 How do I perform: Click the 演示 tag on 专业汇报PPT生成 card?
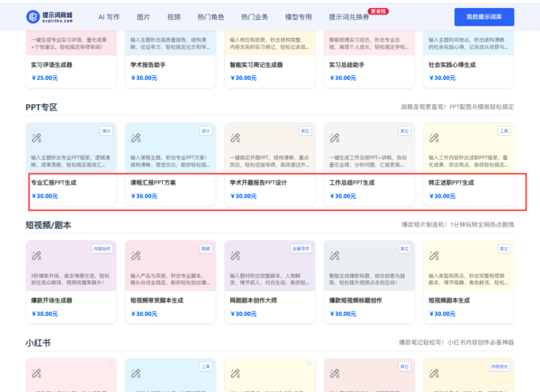tap(107, 131)
